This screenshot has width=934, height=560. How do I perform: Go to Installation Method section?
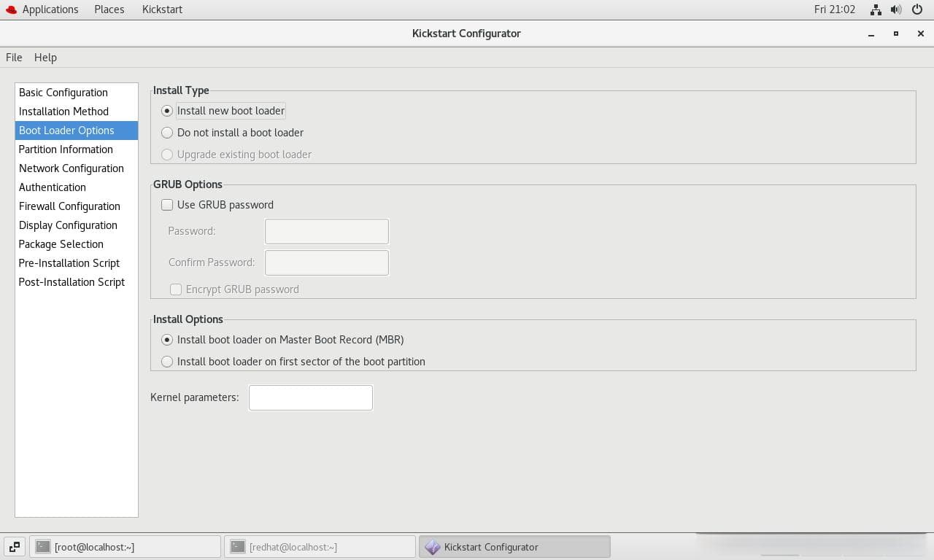pos(76,112)
